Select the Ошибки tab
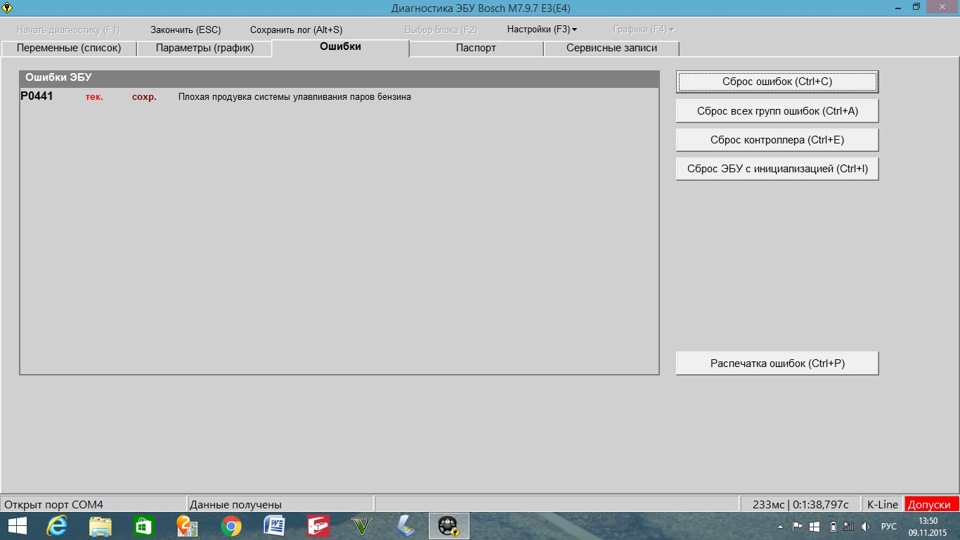The width and height of the screenshot is (960, 540). tap(340, 47)
